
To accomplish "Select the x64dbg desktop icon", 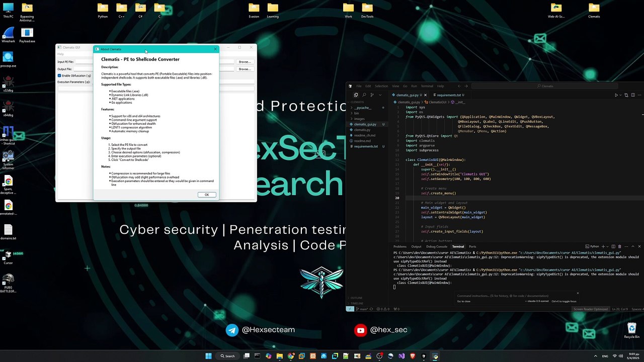I will pyautogui.click(x=8, y=109).
